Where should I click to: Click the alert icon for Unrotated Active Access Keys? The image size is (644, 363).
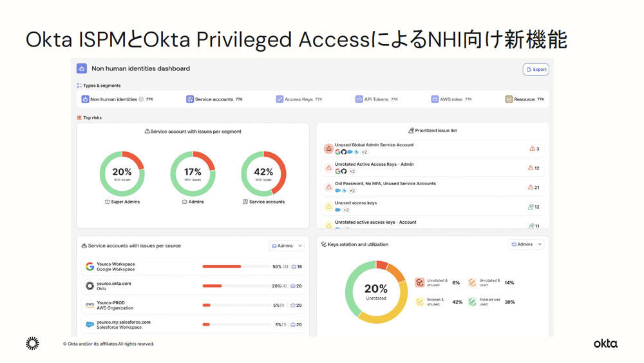(x=328, y=168)
